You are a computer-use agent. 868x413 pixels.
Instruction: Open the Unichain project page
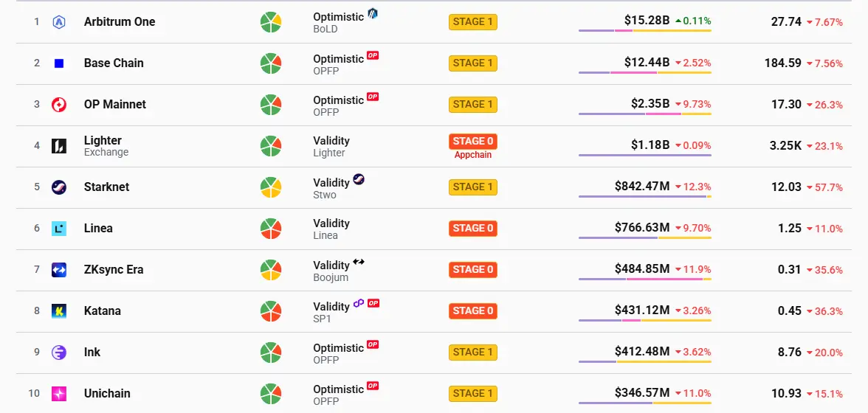[107, 394]
